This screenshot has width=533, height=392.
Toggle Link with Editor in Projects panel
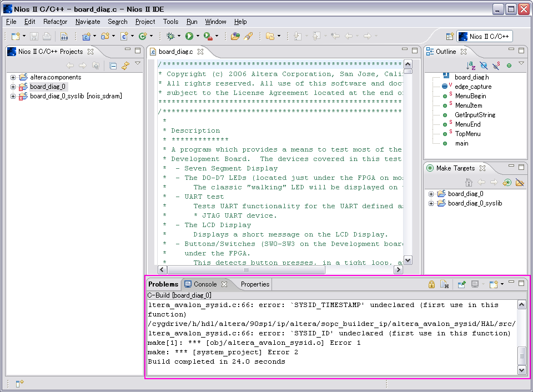click(126, 66)
